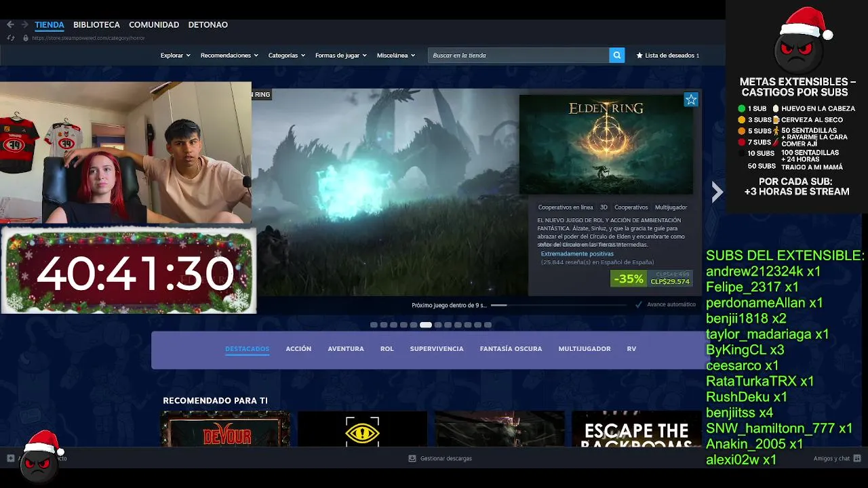The image size is (868, 488).
Task: Open the DETONAO profile tab
Action: point(208,24)
